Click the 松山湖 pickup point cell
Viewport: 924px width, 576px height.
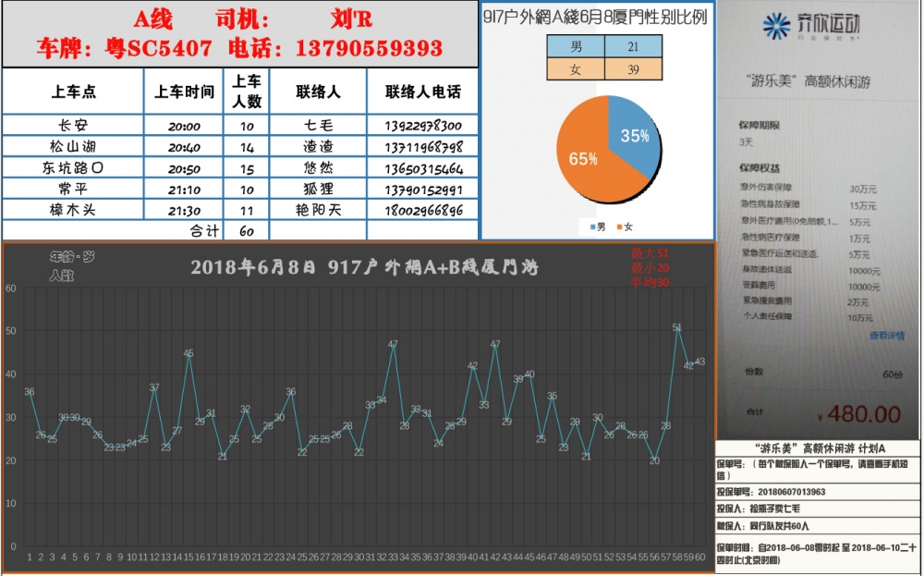(x=72, y=147)
